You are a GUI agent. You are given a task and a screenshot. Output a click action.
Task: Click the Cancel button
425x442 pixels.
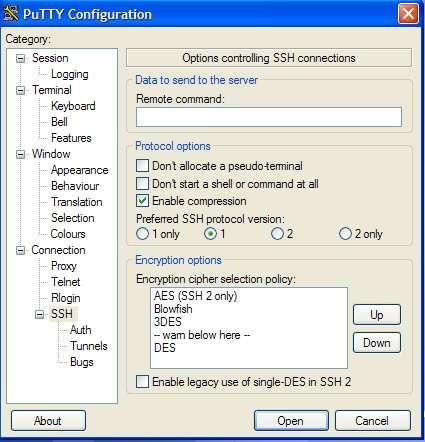click(372, 421)
